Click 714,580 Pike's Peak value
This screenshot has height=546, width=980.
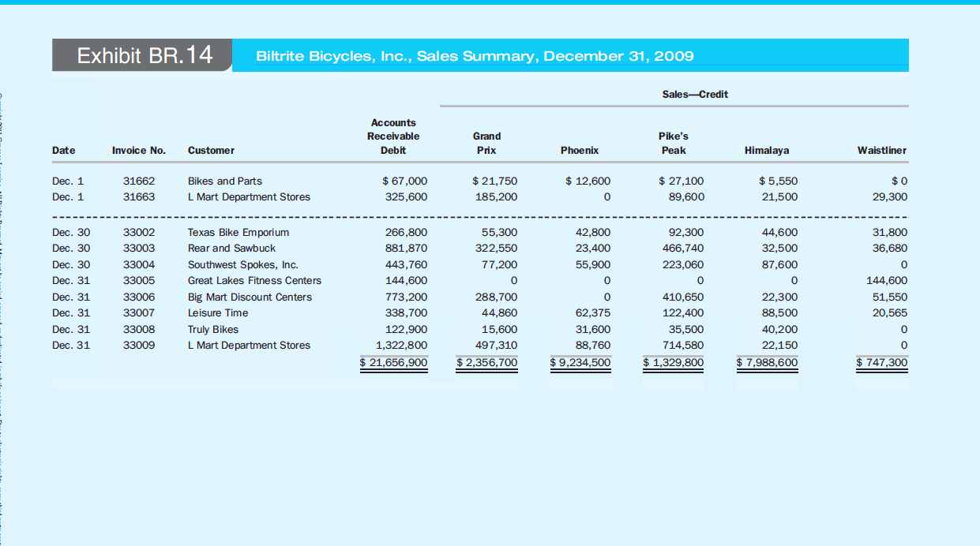click(x=684, y=345)
